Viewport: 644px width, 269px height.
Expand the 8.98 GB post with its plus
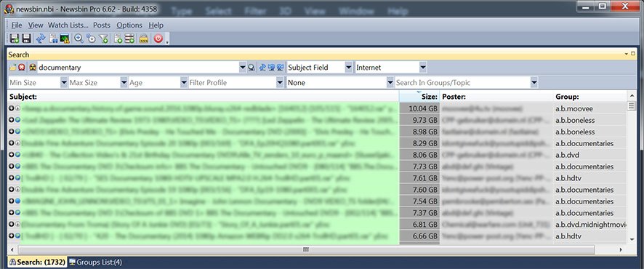[12, 132]
